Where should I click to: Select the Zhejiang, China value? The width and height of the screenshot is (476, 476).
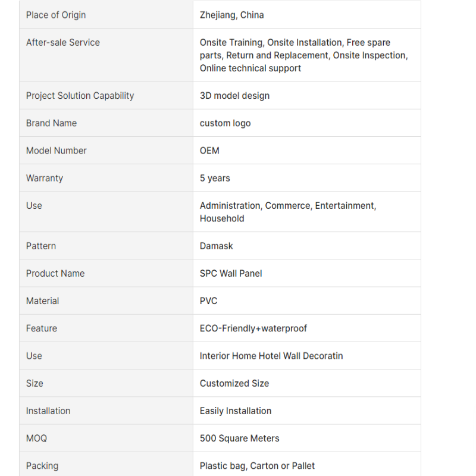(231, 15)
